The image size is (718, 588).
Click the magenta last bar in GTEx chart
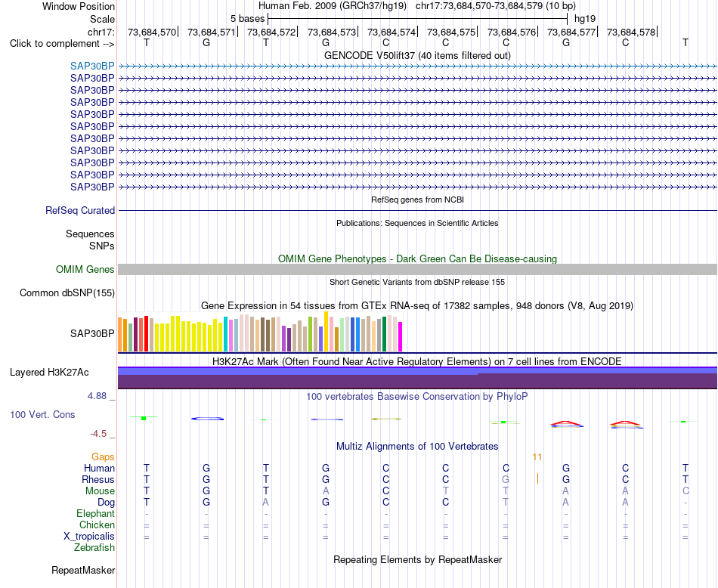[401, 336]
